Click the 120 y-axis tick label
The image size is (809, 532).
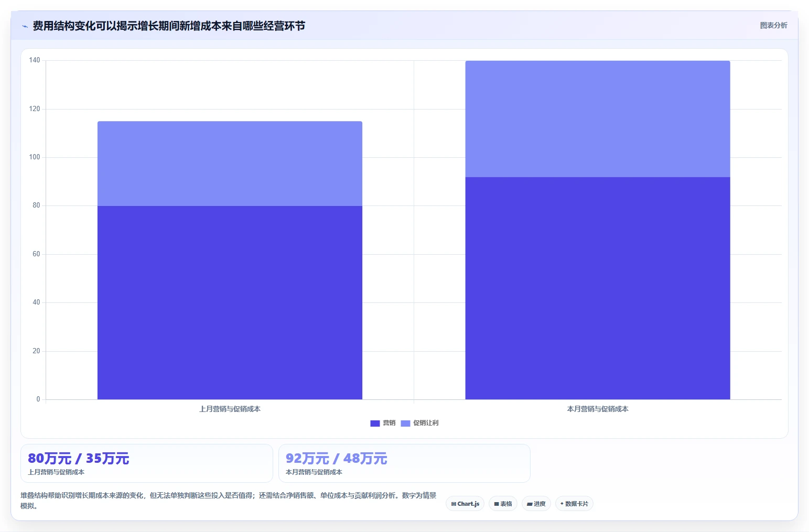click(x=35, y=109)
